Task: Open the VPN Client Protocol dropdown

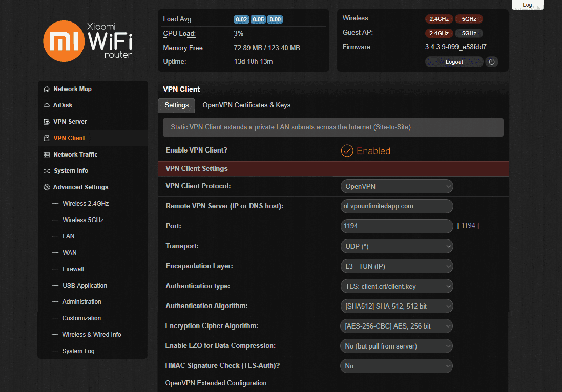Action: point(397,186)
